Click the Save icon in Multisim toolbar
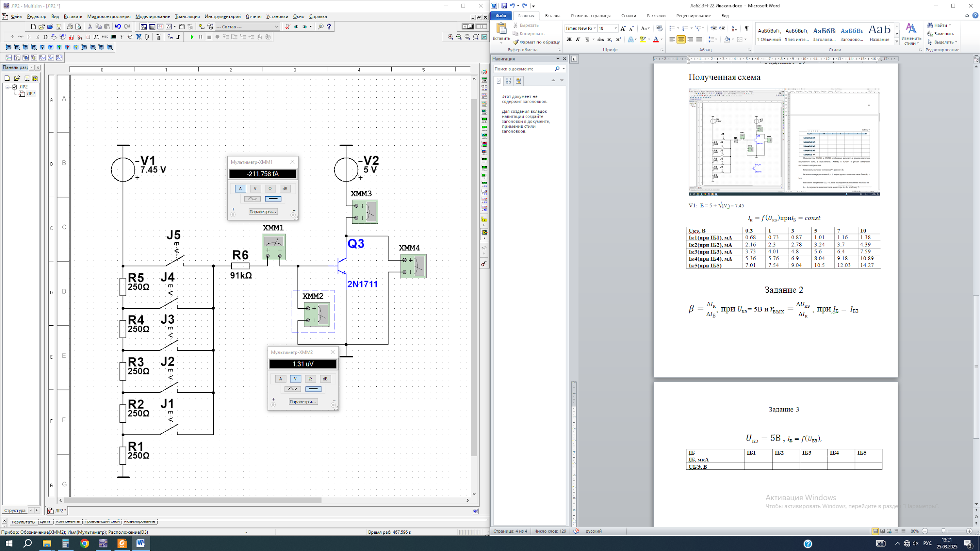The width and height of the screenshot is (980, 551). click(59, 27)
